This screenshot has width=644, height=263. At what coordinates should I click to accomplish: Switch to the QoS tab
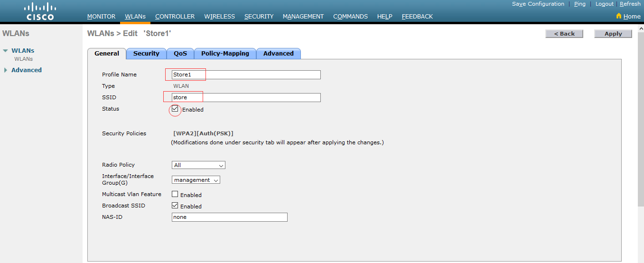click(x=180, y=54)
